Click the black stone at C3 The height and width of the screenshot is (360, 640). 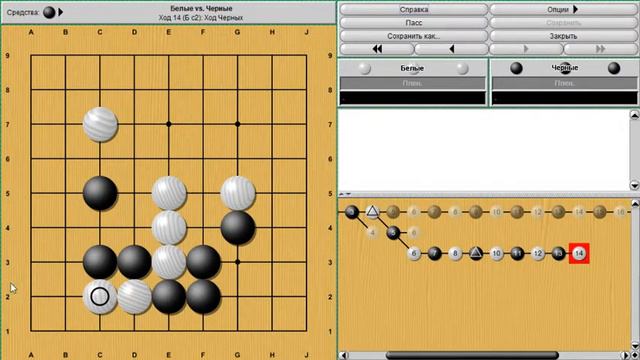100,262
